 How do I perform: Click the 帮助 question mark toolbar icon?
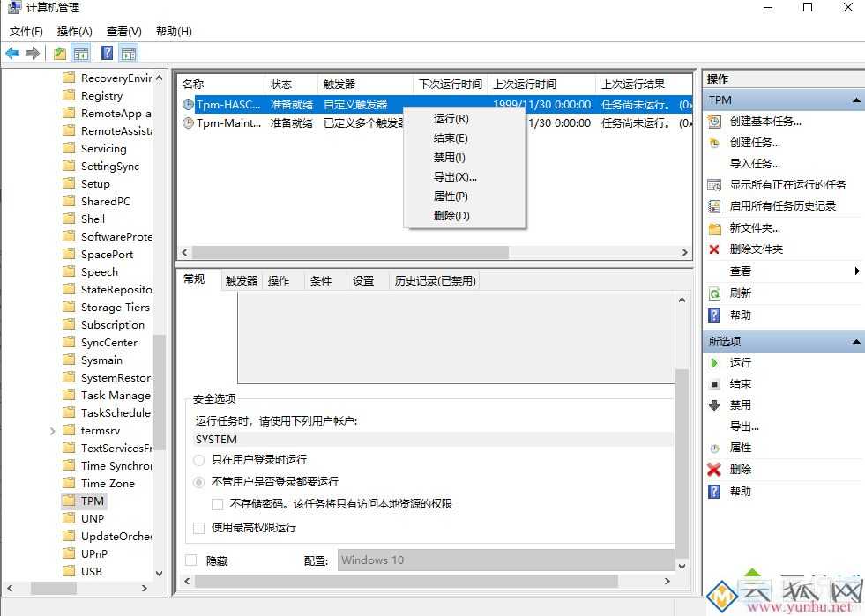(105, 52)
